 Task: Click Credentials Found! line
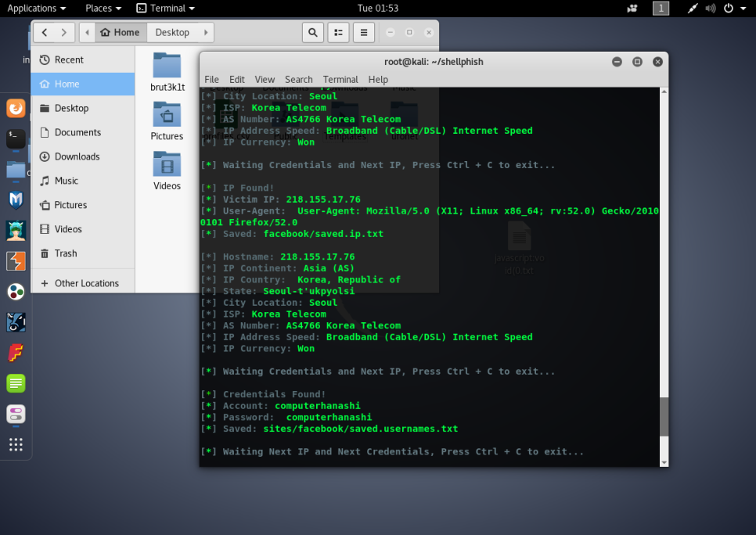(x=263, y=394)
